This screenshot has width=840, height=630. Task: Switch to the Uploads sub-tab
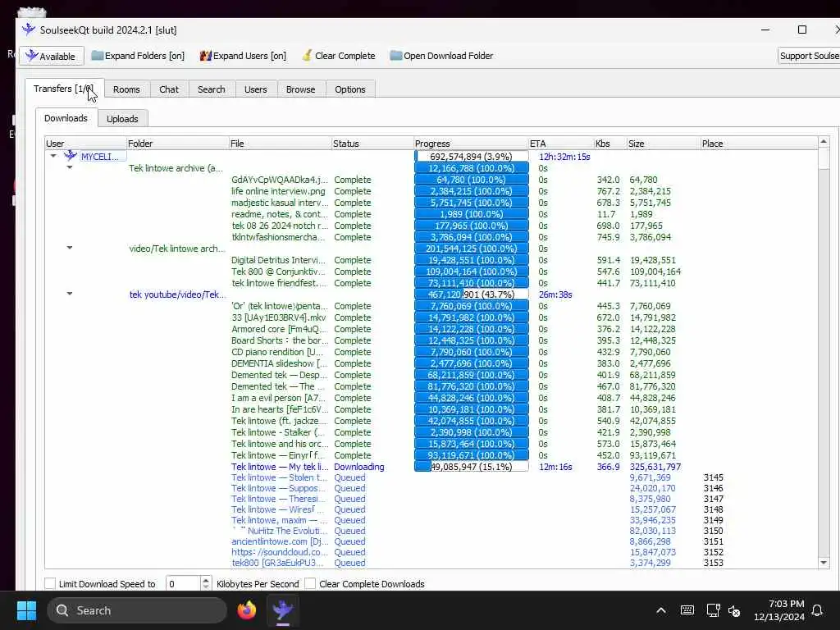[122, 118]
